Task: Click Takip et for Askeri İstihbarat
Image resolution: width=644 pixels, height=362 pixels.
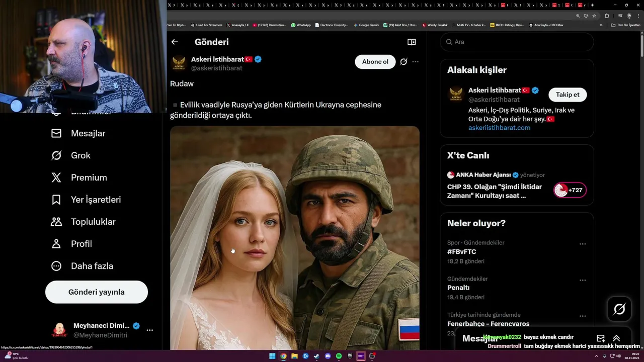Action: click(568, 95)
